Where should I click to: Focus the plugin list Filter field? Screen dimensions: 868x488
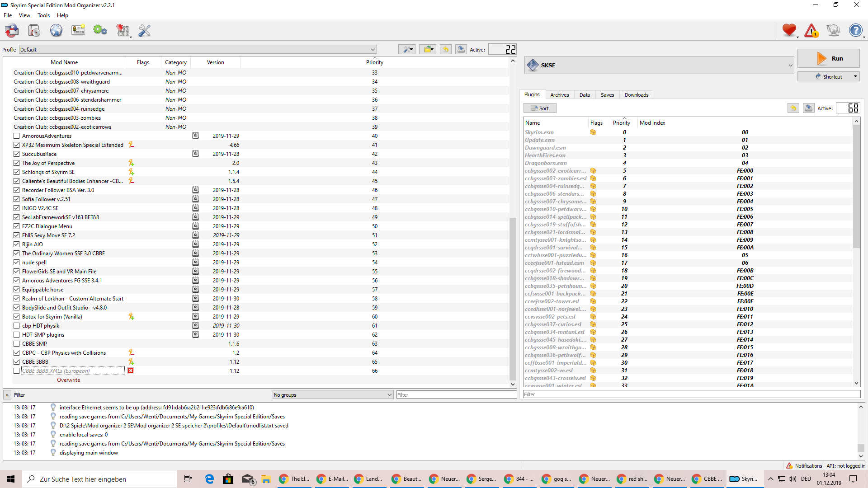tap(692, 394)
